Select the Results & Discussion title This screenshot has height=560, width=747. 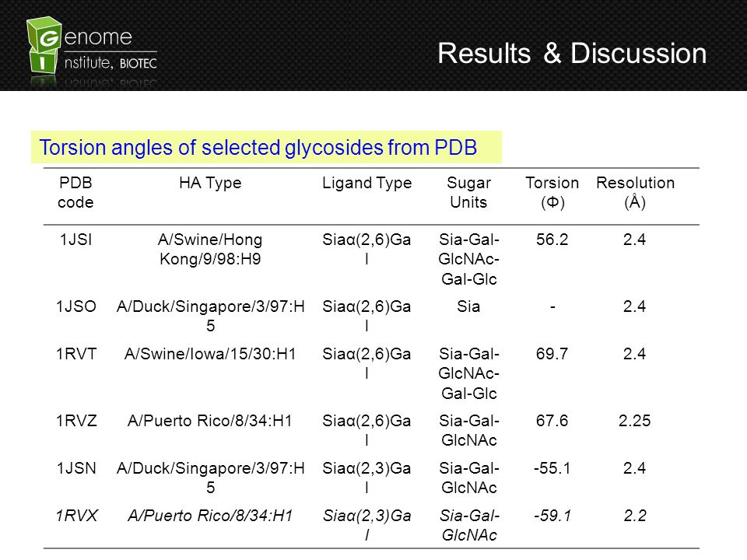coord(572,54)
